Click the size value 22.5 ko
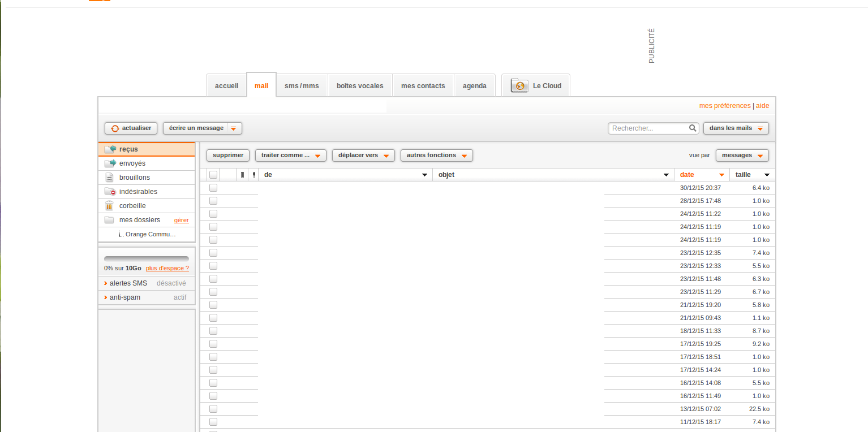The width and height of the screenshot is (868, 432). 759,409
